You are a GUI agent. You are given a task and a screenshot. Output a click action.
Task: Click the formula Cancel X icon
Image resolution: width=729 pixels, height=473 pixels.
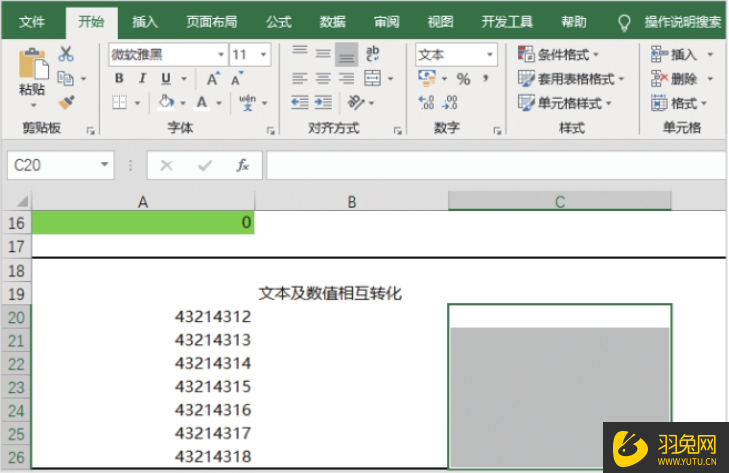166,165
